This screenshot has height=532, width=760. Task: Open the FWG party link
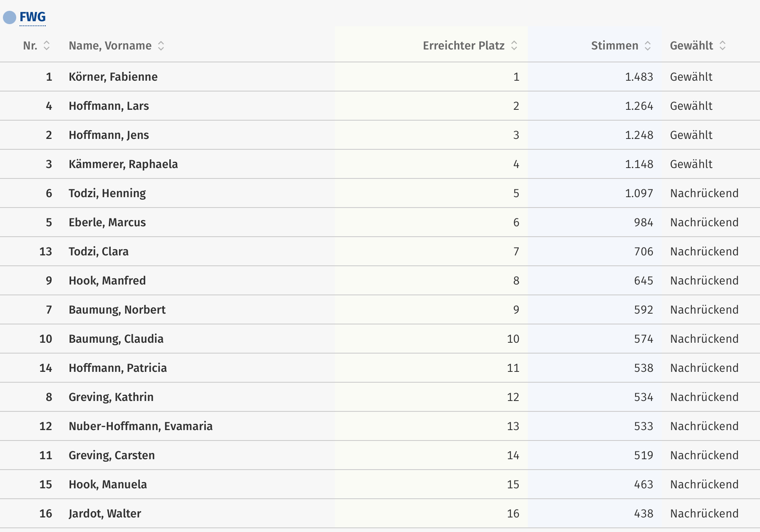32,17
